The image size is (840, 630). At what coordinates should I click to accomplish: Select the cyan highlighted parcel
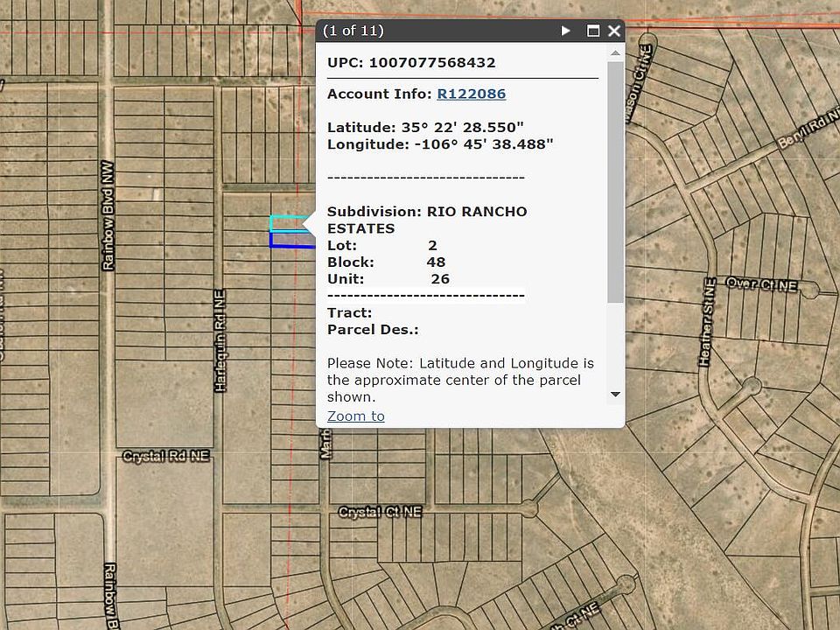click(287, 223)
